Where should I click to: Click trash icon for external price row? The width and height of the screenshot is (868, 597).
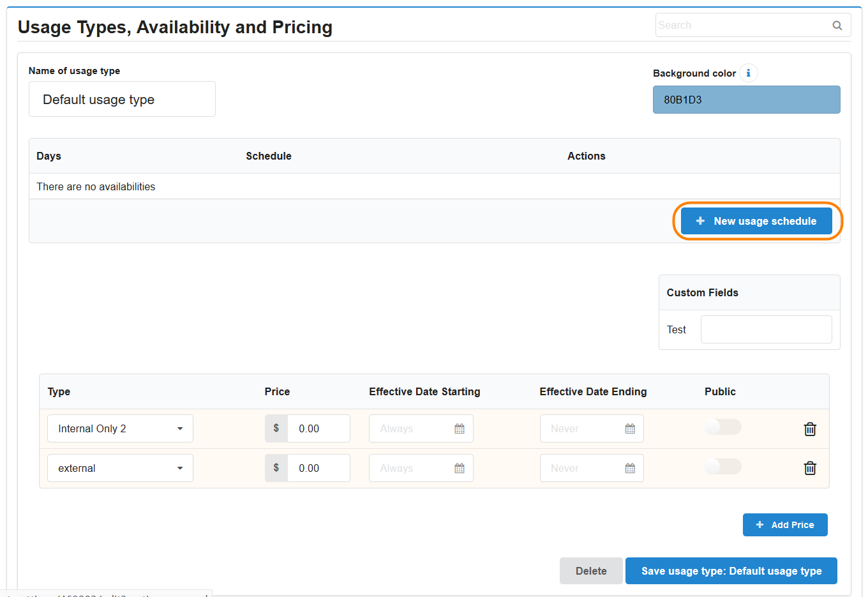(810, 469)
